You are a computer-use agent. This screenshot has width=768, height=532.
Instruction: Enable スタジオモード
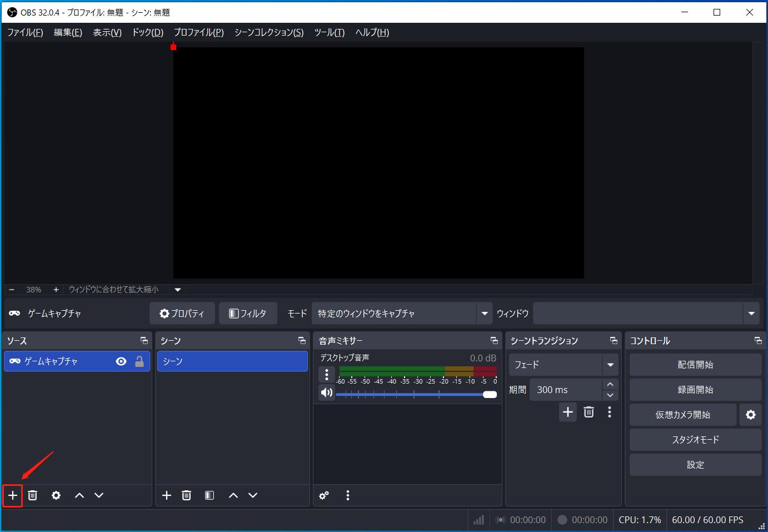click(695, 439)
